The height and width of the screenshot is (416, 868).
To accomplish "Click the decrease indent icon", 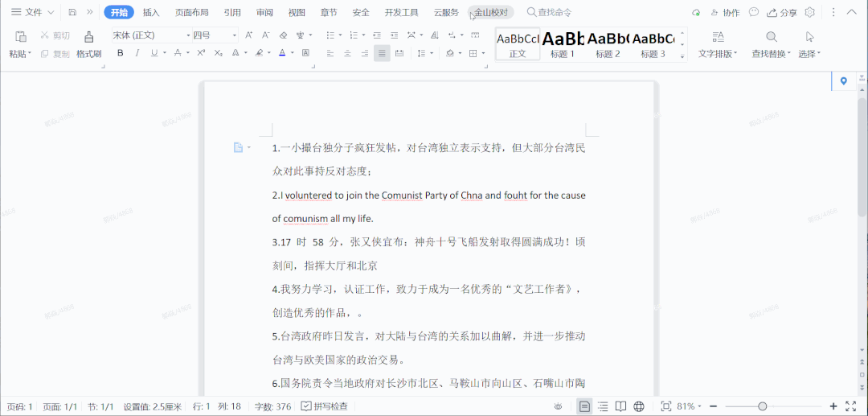I will point(377,35).
